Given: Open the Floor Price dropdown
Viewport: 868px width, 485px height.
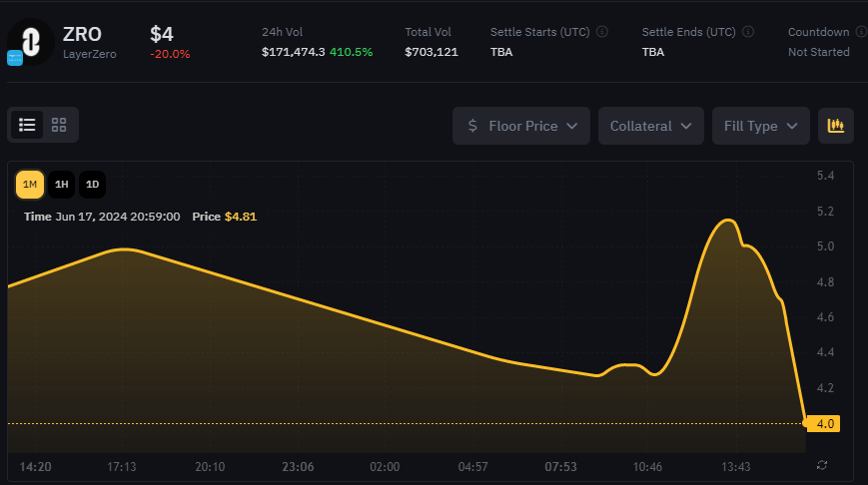Looking at the screenshot, I should (521, 126).
